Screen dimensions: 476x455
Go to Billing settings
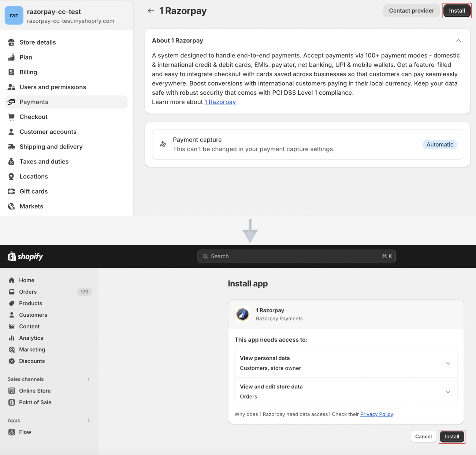point(66,72)
